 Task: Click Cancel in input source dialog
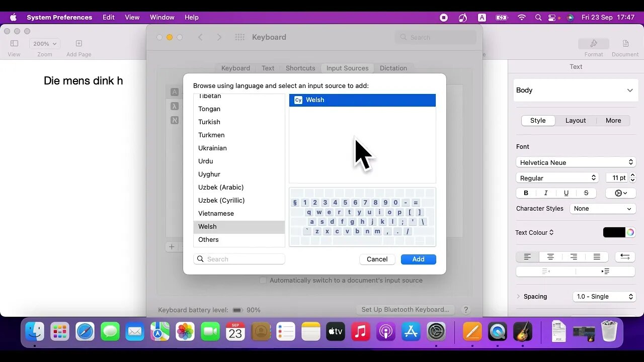(377, 259)
